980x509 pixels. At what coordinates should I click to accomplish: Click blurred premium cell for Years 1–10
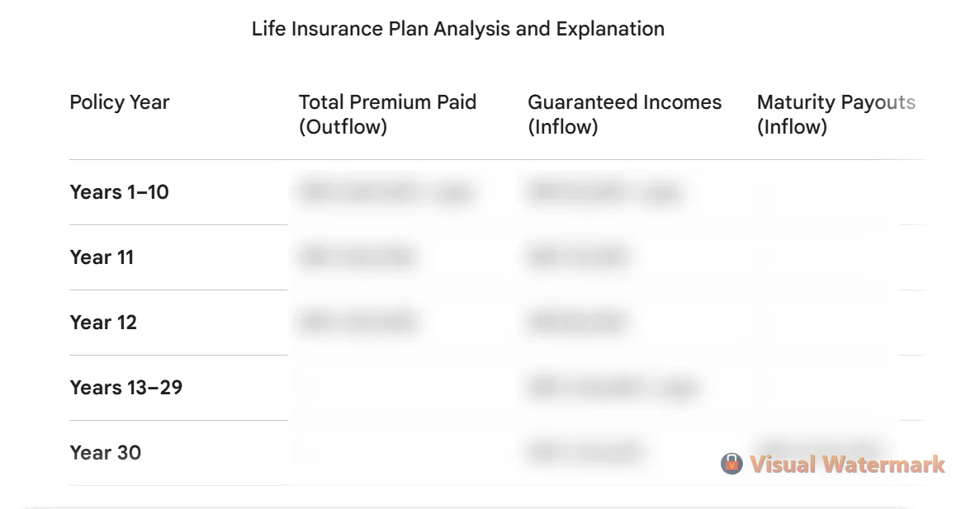click(386, 193)
